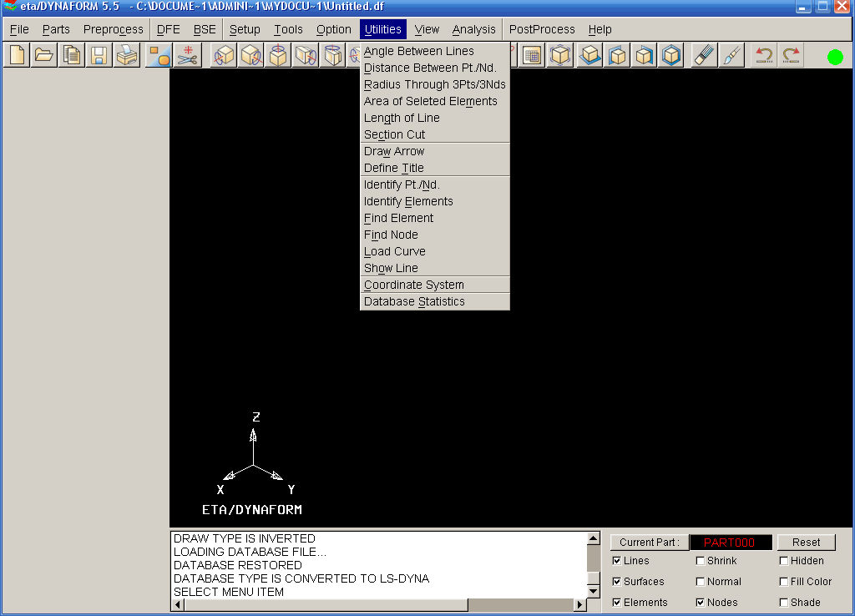The image size is (855, 616).
Task: Choose Load Curve
Action: [x=435, y=252]
